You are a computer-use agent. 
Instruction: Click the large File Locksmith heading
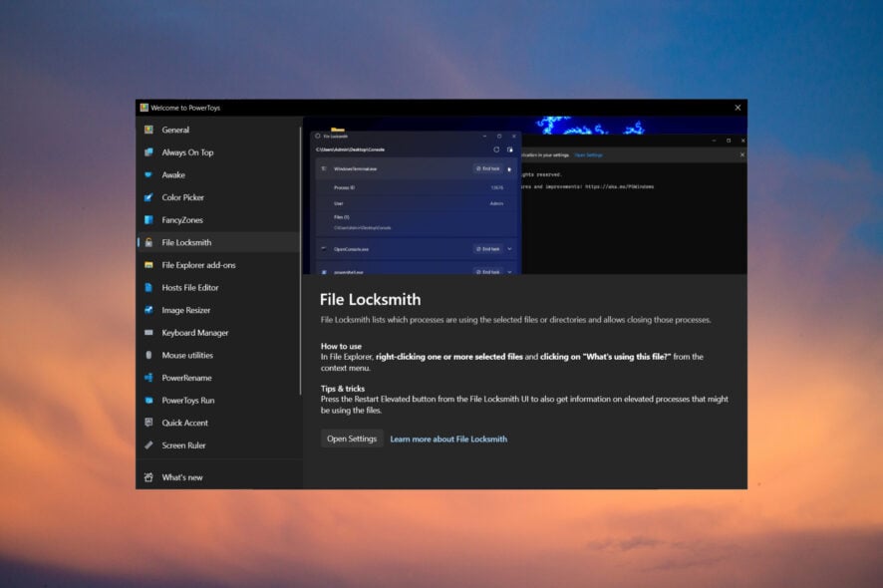click(x=370, y=300)
